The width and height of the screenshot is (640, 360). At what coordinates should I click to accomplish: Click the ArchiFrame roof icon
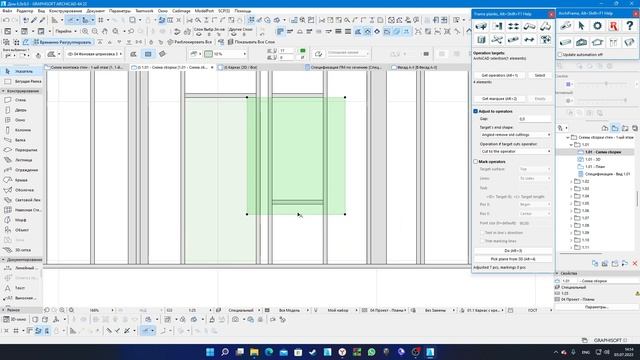[x=597, y=42]
